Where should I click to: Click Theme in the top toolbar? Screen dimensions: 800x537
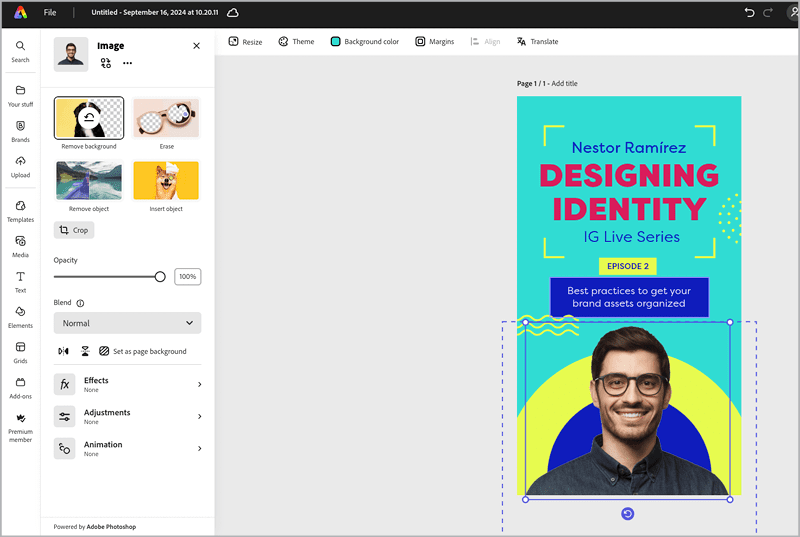296,42
